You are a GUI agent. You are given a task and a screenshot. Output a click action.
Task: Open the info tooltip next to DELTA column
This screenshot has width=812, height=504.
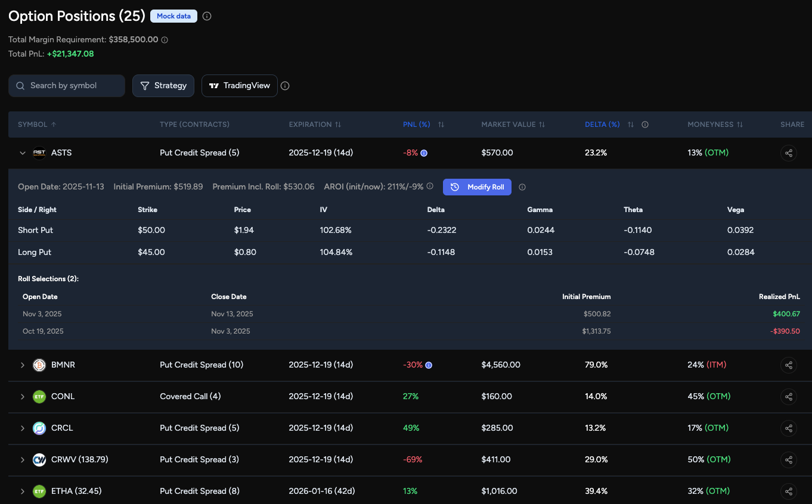pyautogui.click(x=645, y=125)
